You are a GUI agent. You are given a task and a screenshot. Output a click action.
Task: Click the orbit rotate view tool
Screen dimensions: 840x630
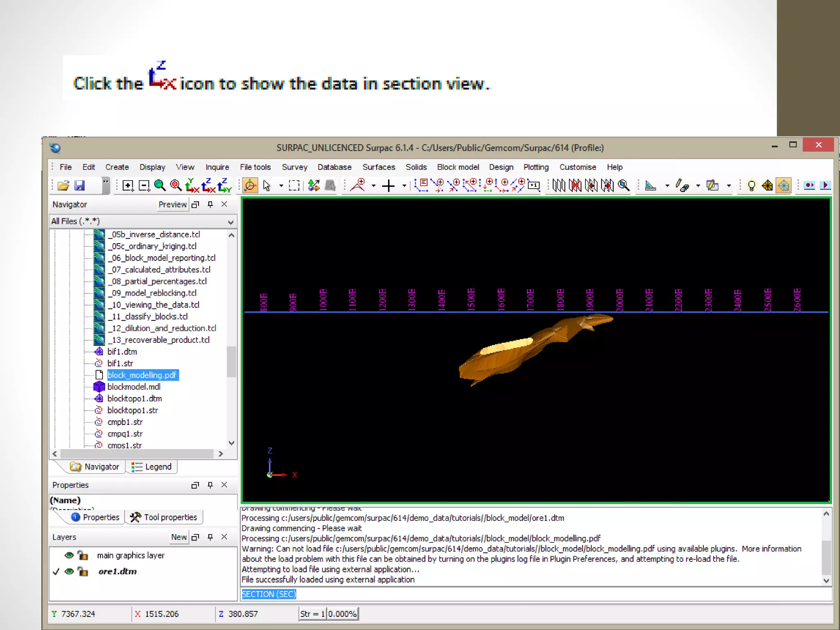coord(250,185)
